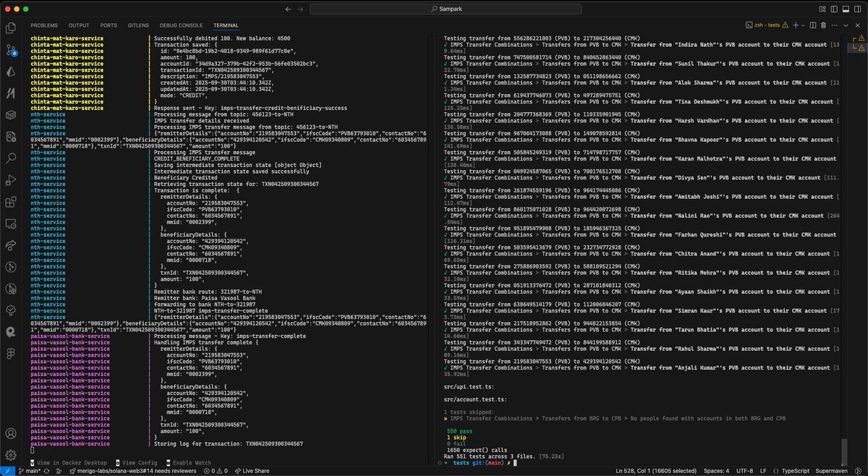The image size is (868, 476).
Task: Collapse panel with chevron down icon
Action: tap(846, 25)
